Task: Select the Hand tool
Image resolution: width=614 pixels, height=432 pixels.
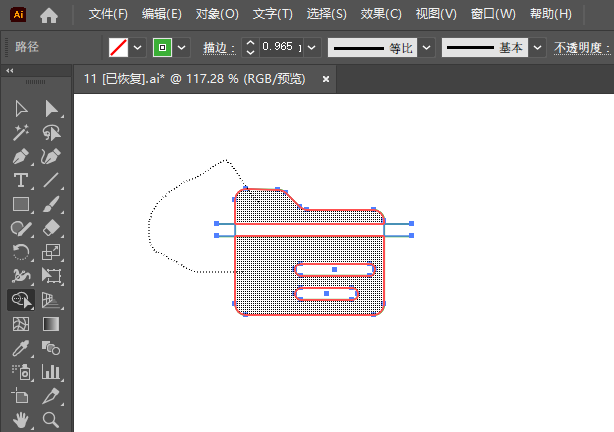Action: 21,420
